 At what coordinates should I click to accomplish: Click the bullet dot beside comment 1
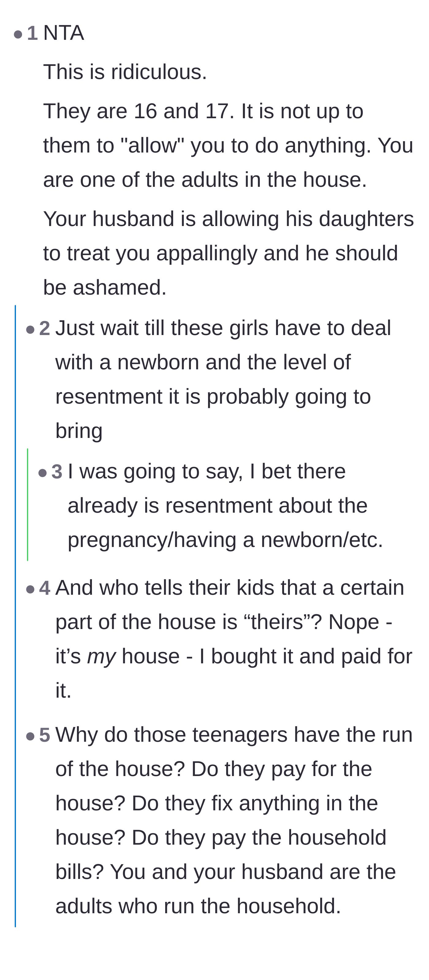[18, 35]
